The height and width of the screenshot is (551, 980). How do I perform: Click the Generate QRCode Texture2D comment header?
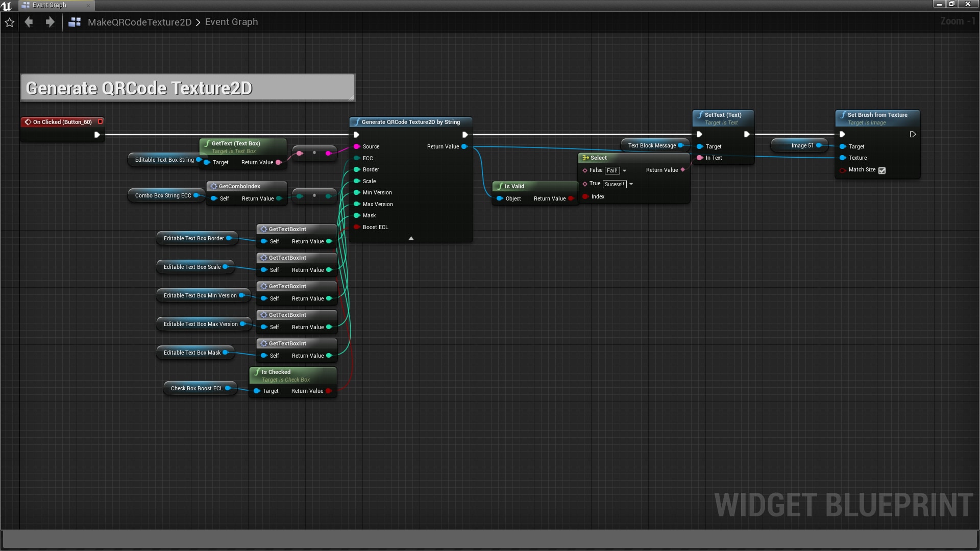(139, 88)
